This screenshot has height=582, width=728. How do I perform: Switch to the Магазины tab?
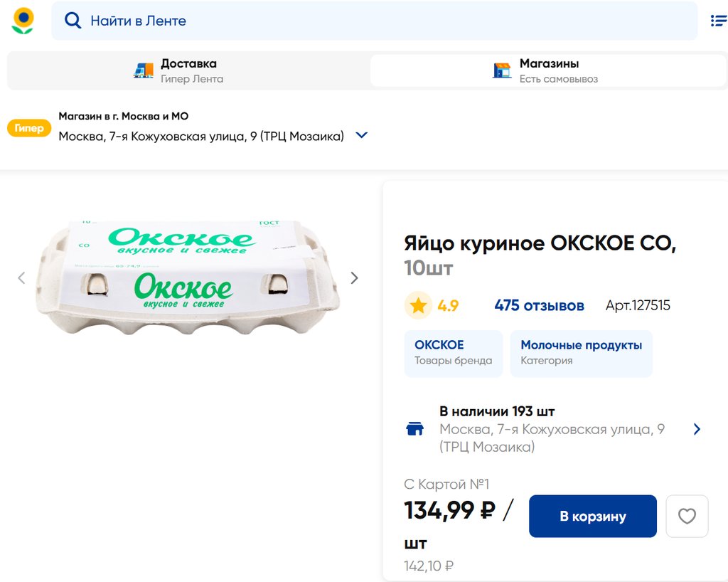(x=548, y=70)
